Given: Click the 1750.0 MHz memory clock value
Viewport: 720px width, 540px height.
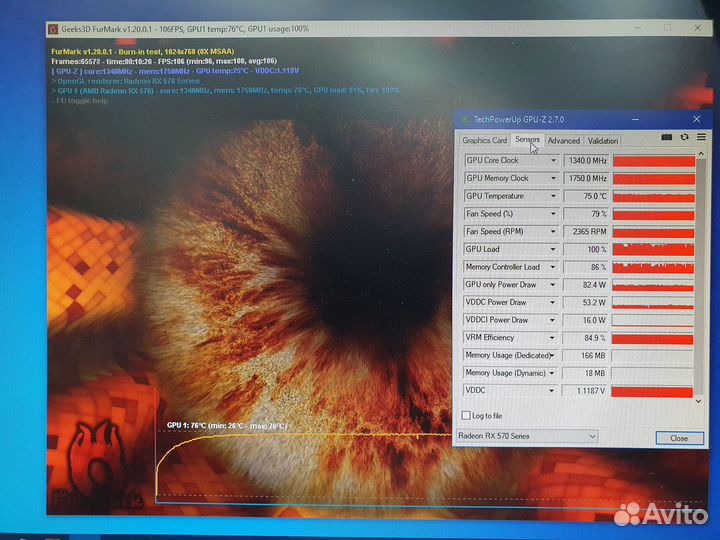Looking at the screenshot, I should click(x=586, y=178).
